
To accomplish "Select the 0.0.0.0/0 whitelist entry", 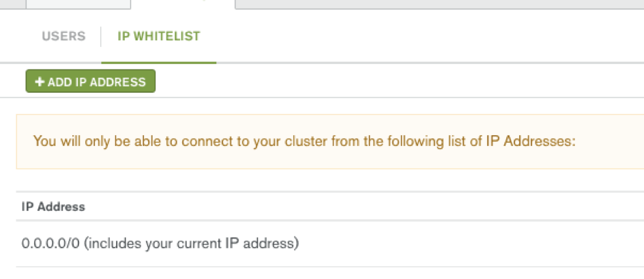I will (330, 244).
